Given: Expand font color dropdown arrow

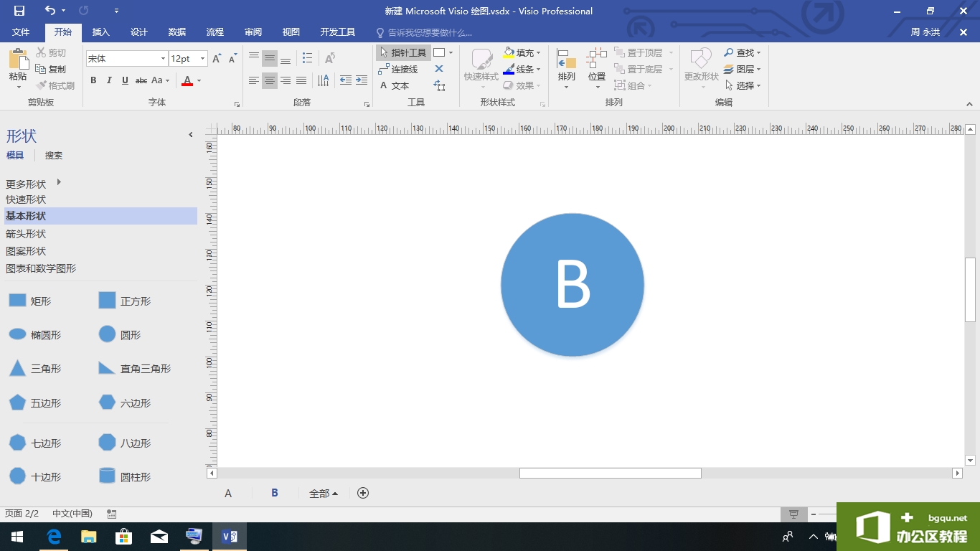Looking at the screenshot, I should point(199,80).
